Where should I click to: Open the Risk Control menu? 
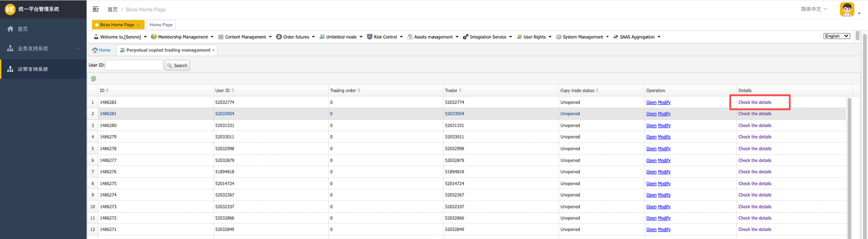(385, 37)
